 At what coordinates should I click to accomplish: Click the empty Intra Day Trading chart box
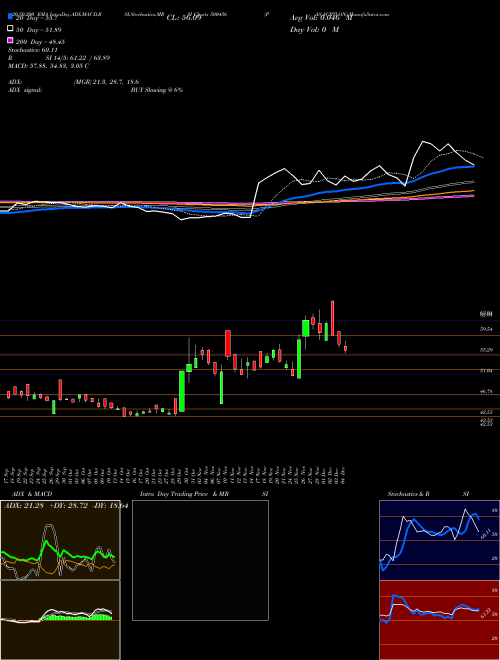coord(200,560)
